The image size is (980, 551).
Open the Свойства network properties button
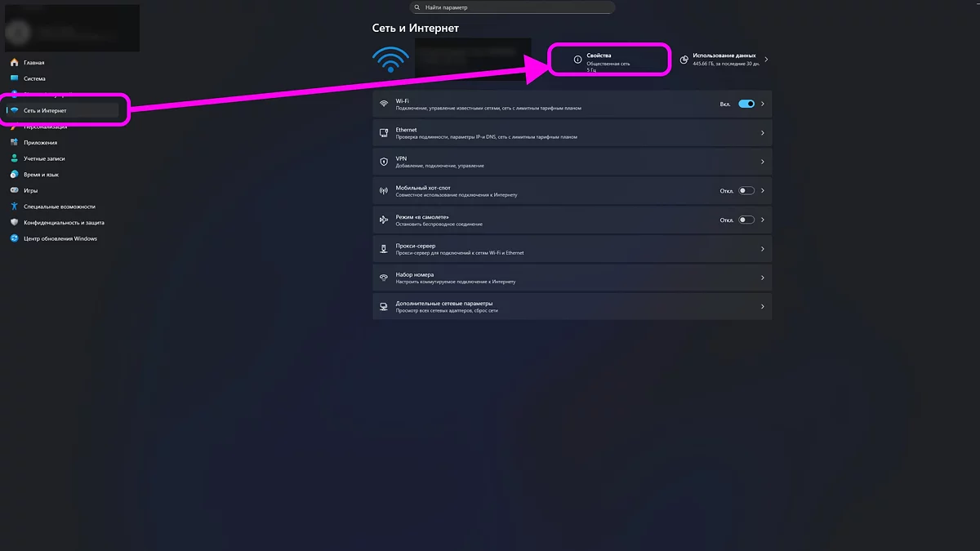[608, 60]
